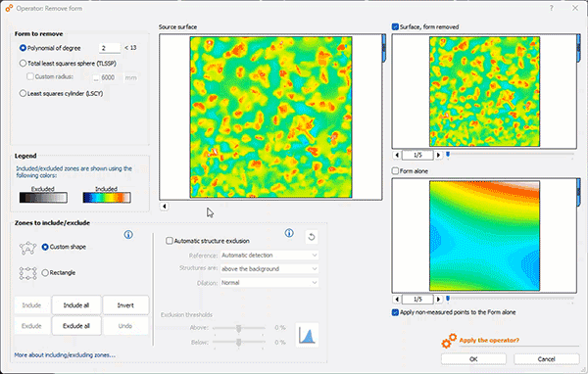
Task: Select Least squares cylinder (LSCY)
Action: [x=23, y=93]
